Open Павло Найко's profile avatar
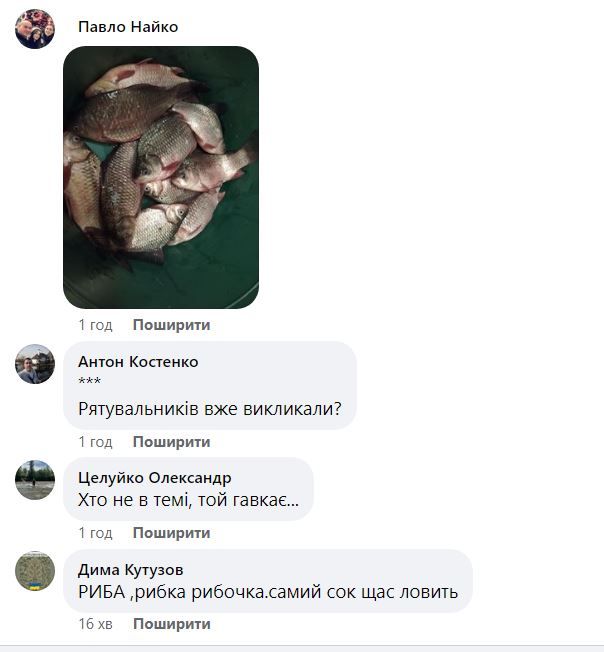Viewport: 604px width, 652px height. click(x=35, y=29)
